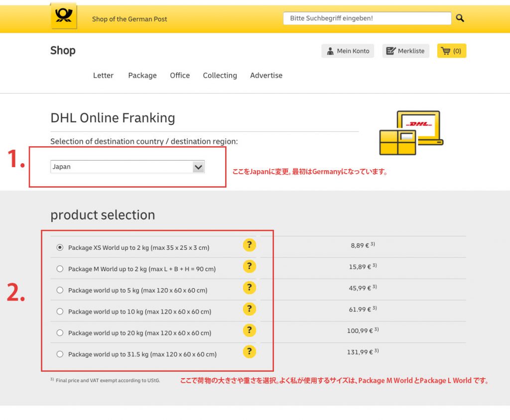Click the 45,99 € price
Image resolution: width=510 pixels, height=420 pixels.
(x=363, y=288)
